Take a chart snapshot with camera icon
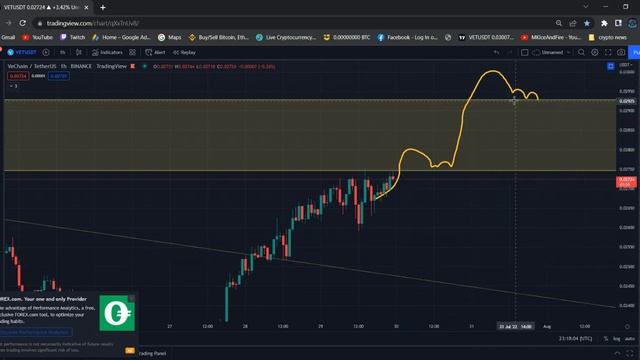The image size is (640, 360). (621, 52)
